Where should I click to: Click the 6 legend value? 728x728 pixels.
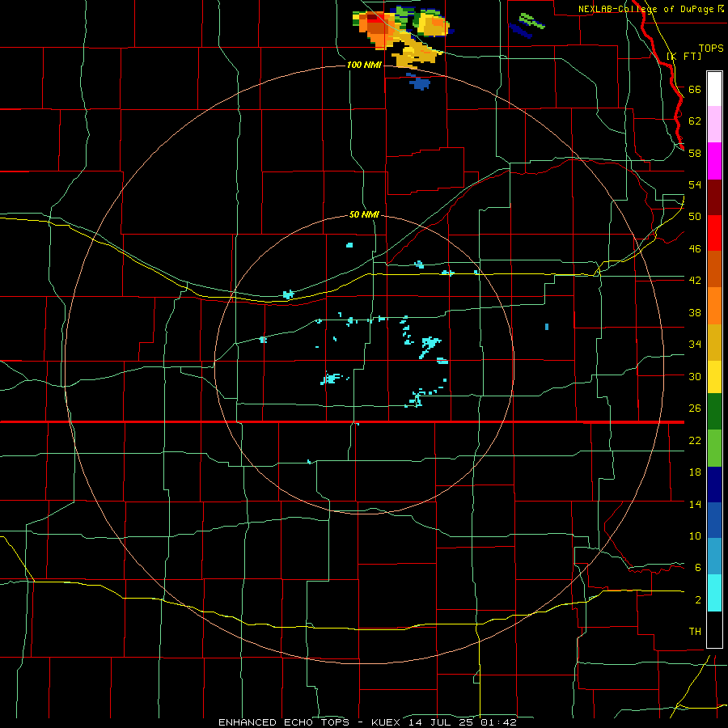point(697,568)
